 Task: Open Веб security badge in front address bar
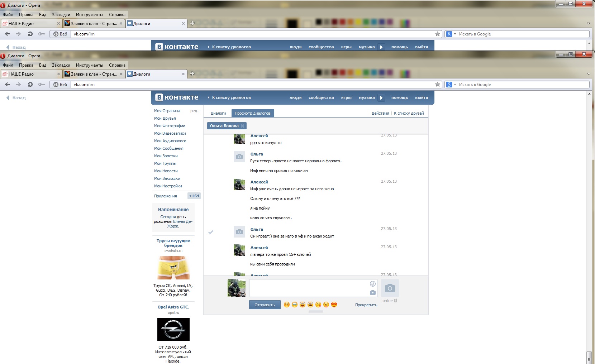tap(60, 85)
